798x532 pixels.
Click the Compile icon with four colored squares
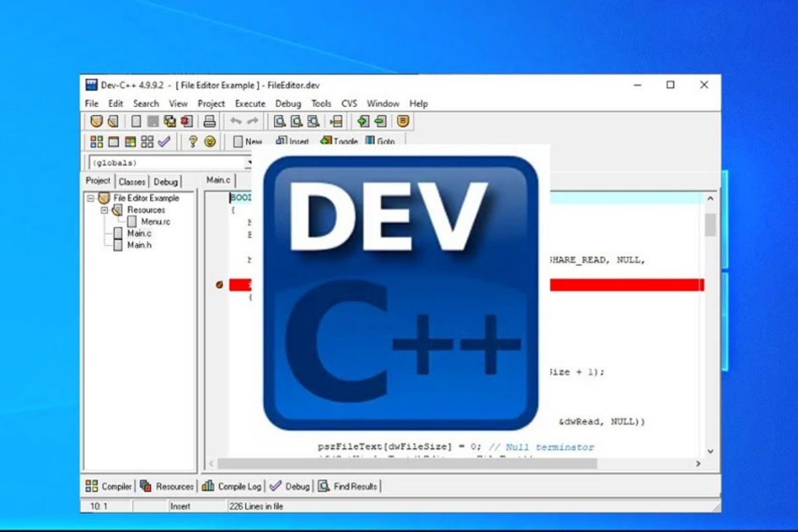pos(96,141)
